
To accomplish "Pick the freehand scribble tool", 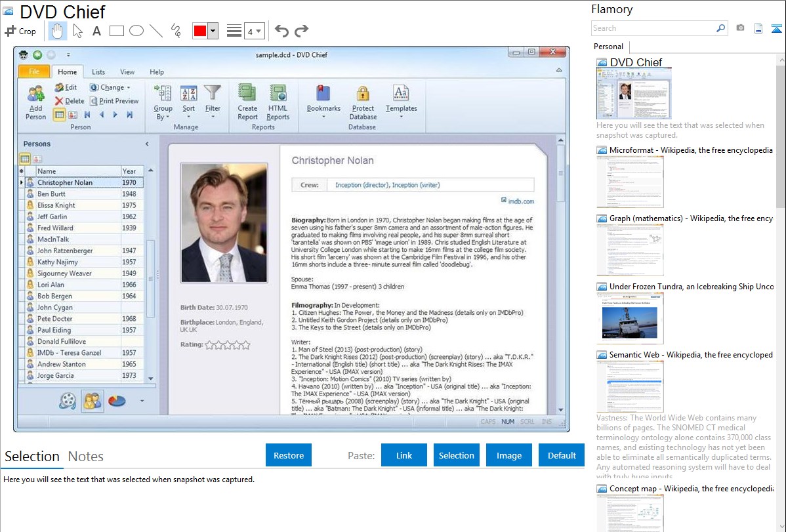I will tap(176, 31).
